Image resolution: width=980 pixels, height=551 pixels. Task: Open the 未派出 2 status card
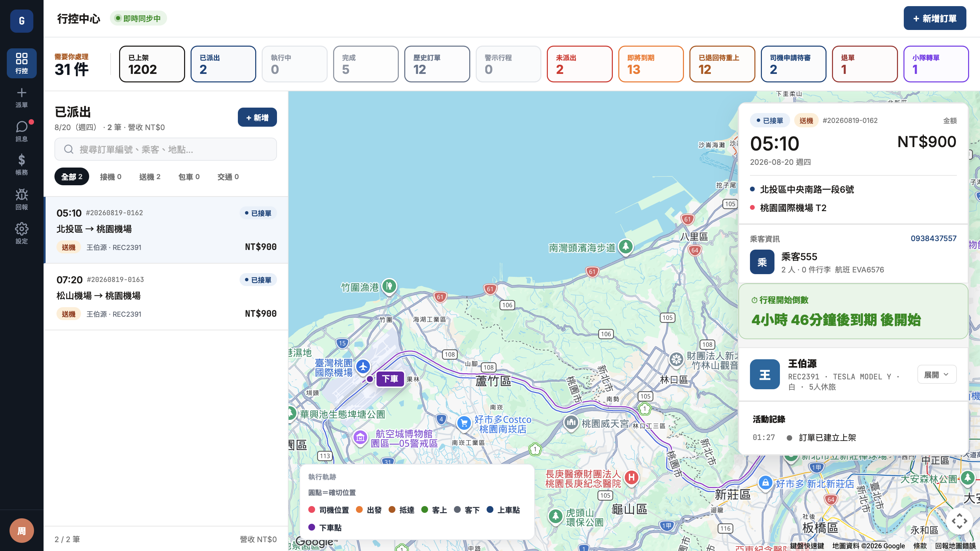pos(580,64)
